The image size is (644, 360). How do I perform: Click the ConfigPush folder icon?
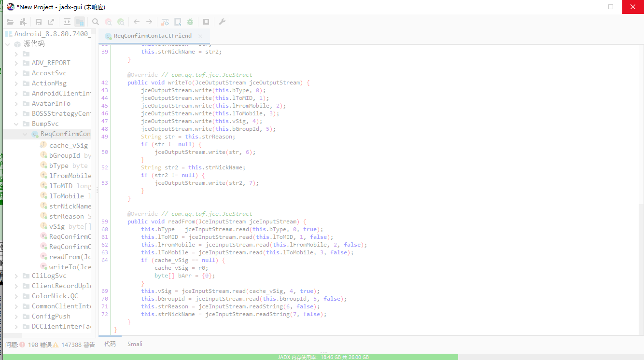coord(26,317)
